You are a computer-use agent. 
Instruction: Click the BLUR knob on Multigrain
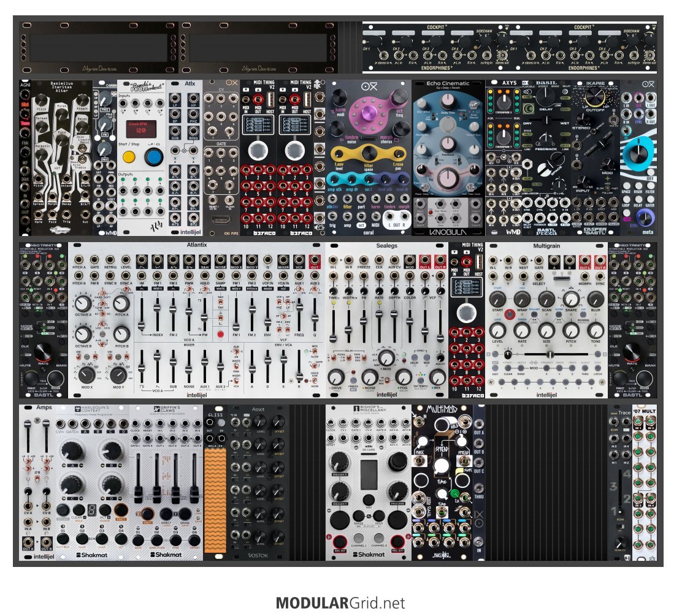tap(596, 299)
